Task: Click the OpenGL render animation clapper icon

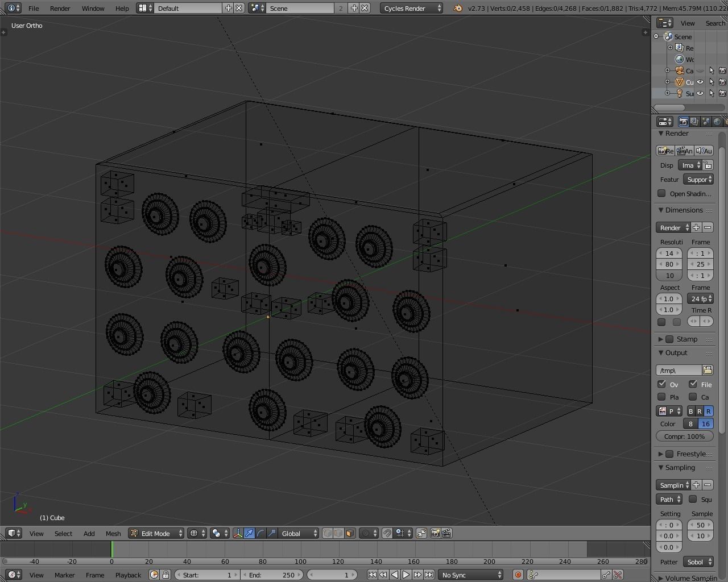Action: (x=446, y=533)
